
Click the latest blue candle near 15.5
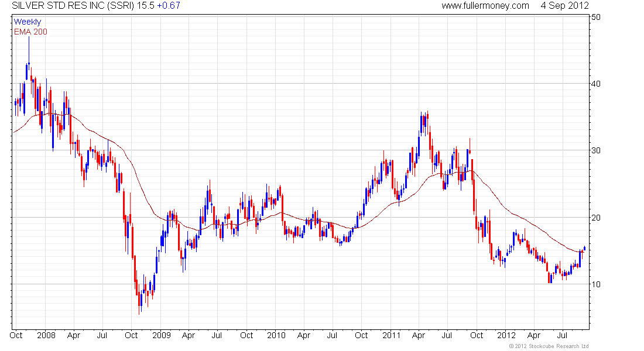click(584, 248)
